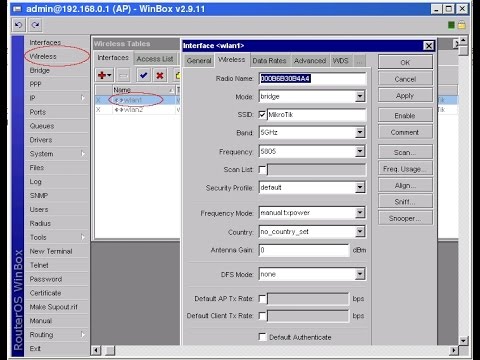480x360 pixels.
Task: Click the Antenna Gain input field
Action: [x=304, y=250]
